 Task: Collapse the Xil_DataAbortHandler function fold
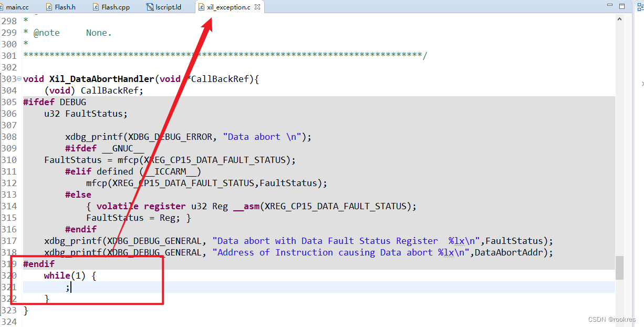[x=19, y=79]
